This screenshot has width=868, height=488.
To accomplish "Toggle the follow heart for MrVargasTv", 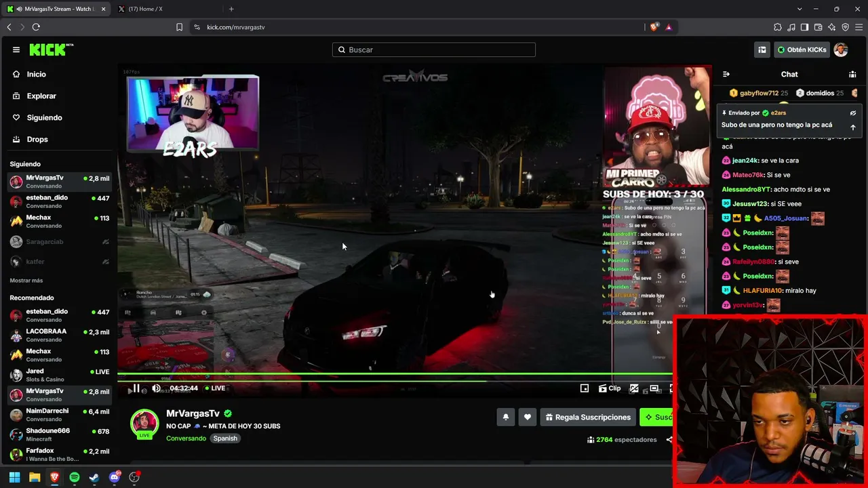I will (x=528, y=417).
